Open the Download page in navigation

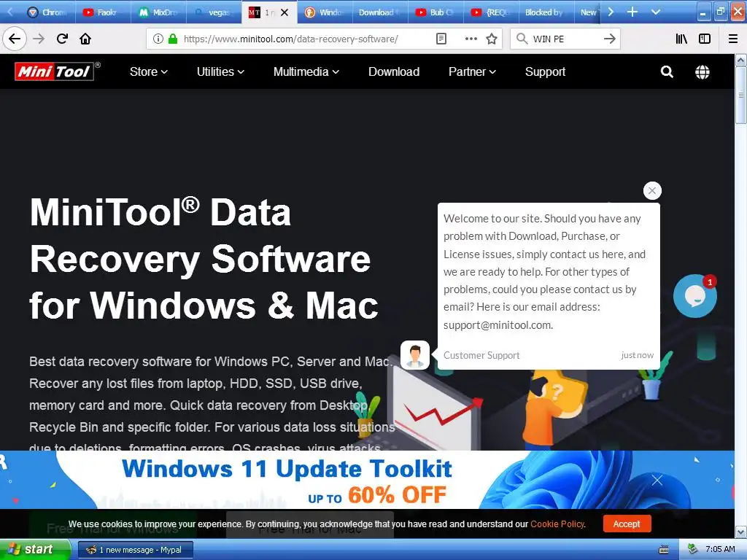tap(394, 72)
